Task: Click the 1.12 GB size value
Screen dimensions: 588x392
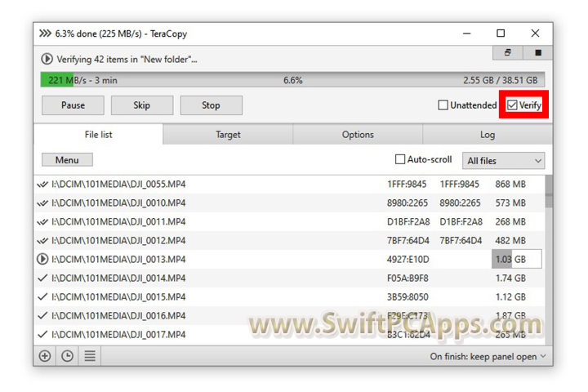Action: click(510, 296)
